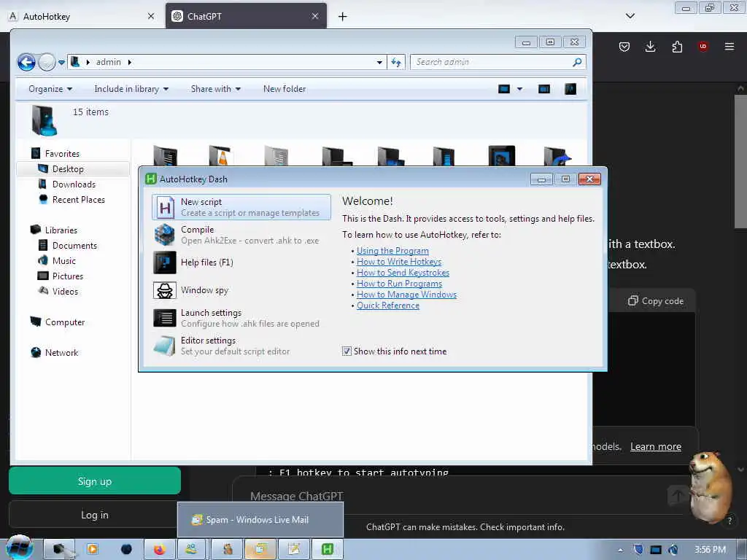
Task: Click the volume icon in system tray
Action: (x=673, y=550)
